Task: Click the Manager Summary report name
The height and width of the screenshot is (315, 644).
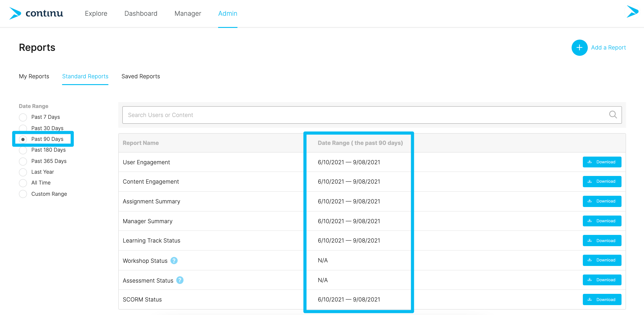Action: click(148, 221)
